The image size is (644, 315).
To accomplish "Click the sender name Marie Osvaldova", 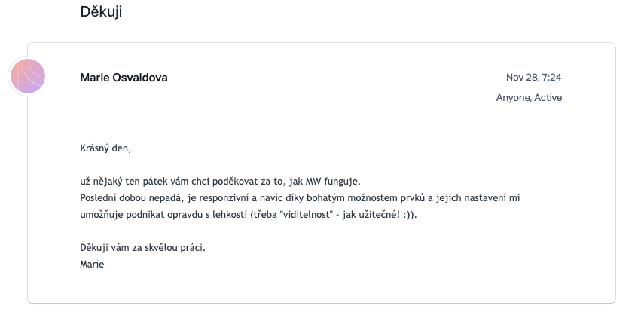I will pyautogui.click(x=124, y=78).
